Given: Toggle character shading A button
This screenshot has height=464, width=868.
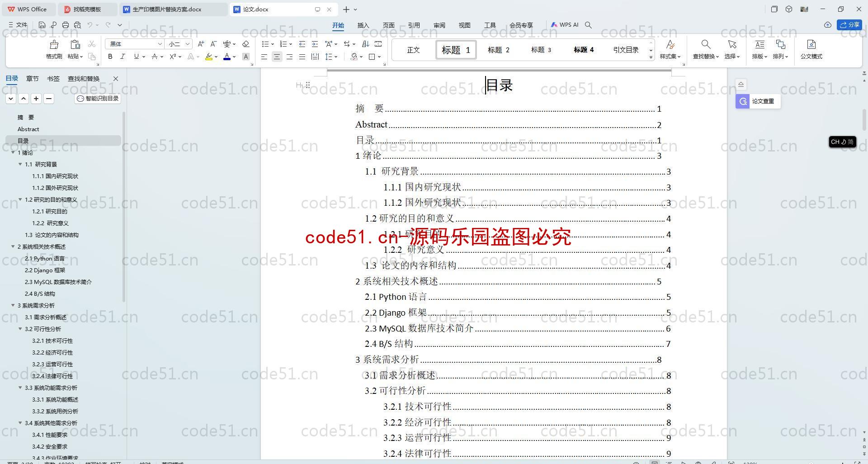Looking at the screenshot, I should click(245, 57).
